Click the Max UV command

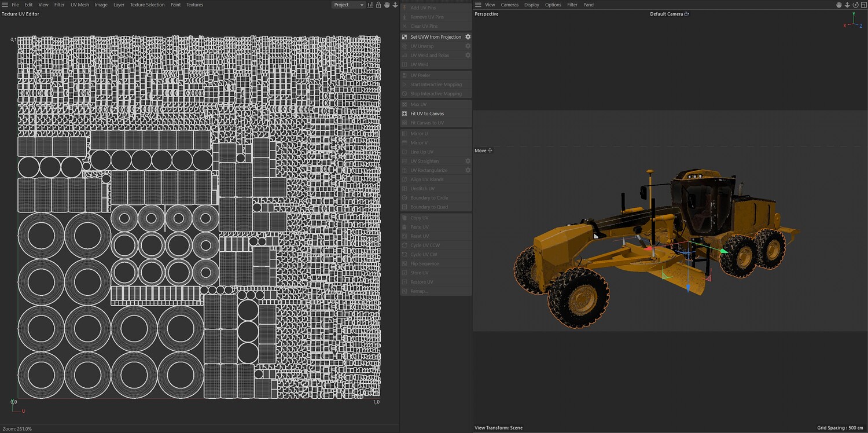(x=436, y=104)
